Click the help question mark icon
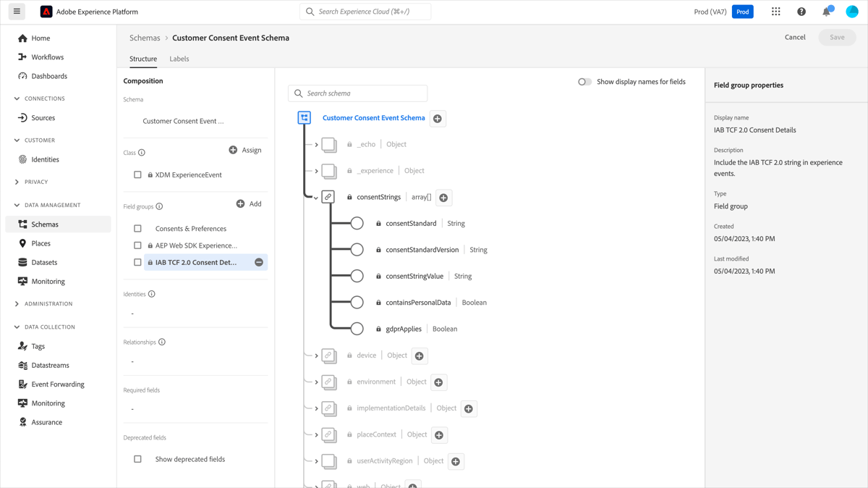Image resolution: width=868 pixels, height=488 pixels. point(800,11)
